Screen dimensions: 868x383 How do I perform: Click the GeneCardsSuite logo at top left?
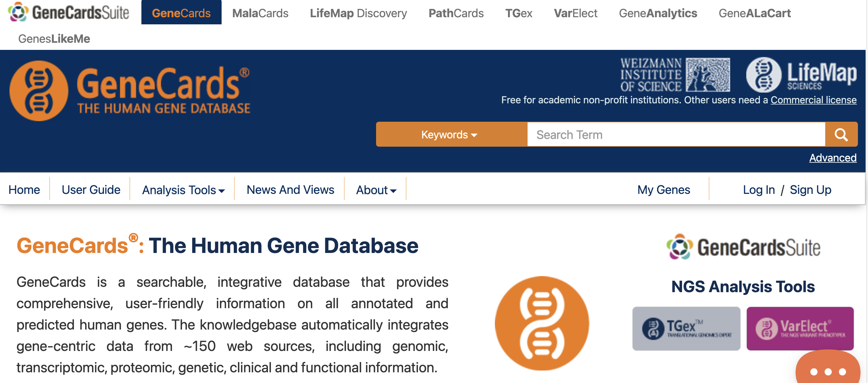(x=68, y=12)
